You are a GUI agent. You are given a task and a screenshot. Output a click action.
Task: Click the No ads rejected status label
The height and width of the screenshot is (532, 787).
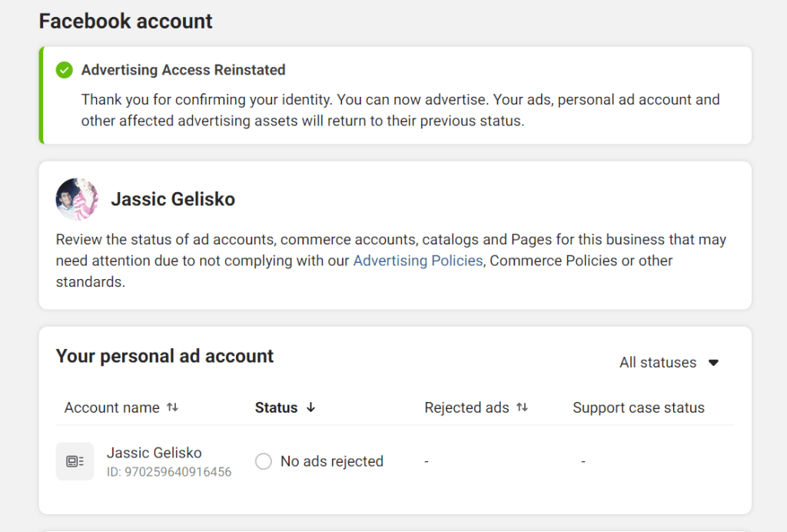point(331,461)
